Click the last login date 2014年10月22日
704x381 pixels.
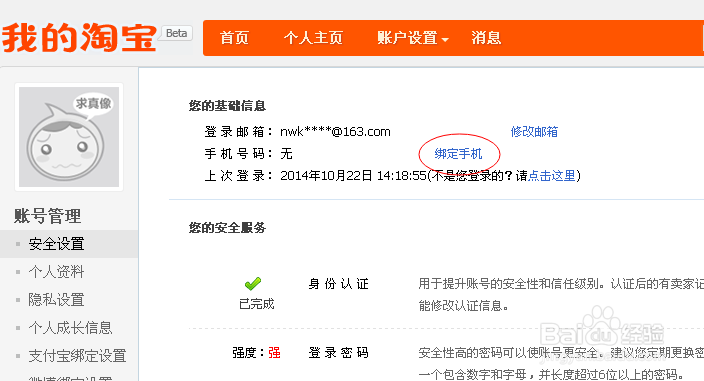click(x=326, y=175)
